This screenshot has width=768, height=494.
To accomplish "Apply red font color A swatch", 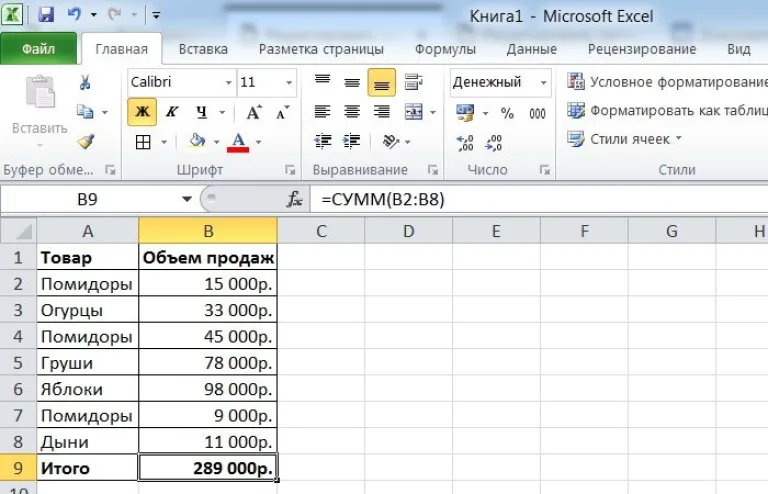I will point(238,142).
